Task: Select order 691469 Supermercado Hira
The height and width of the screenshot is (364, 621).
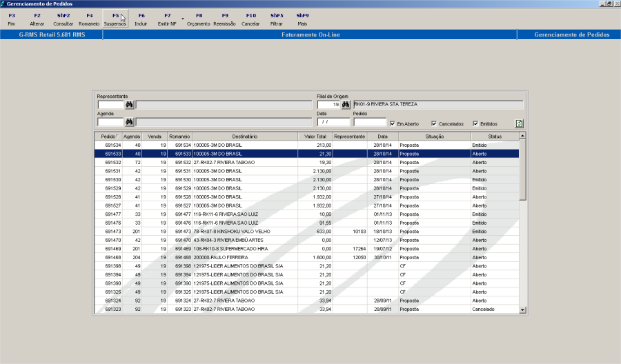Action: click(306, 249)
